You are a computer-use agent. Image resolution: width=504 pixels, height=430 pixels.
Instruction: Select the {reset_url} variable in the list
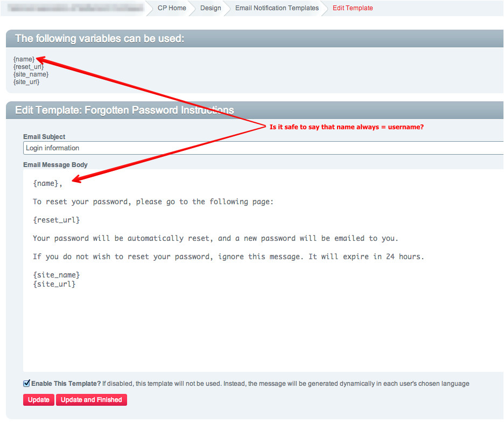click(29, 67)
